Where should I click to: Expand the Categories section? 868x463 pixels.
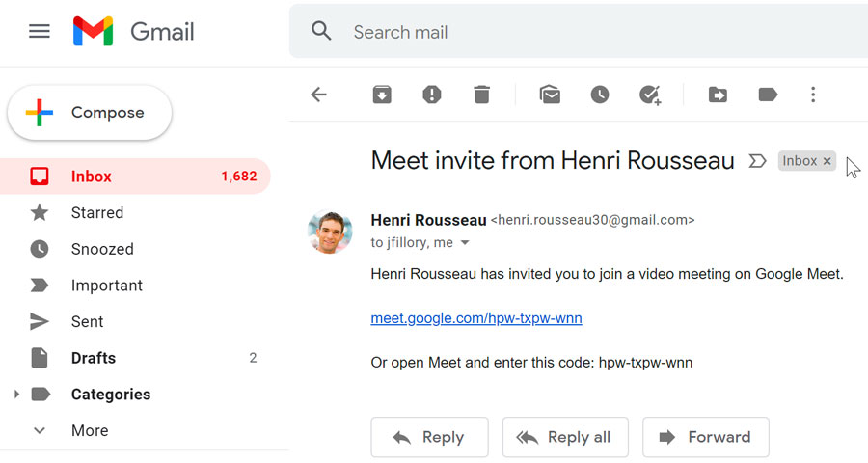(x=15, y=395)
